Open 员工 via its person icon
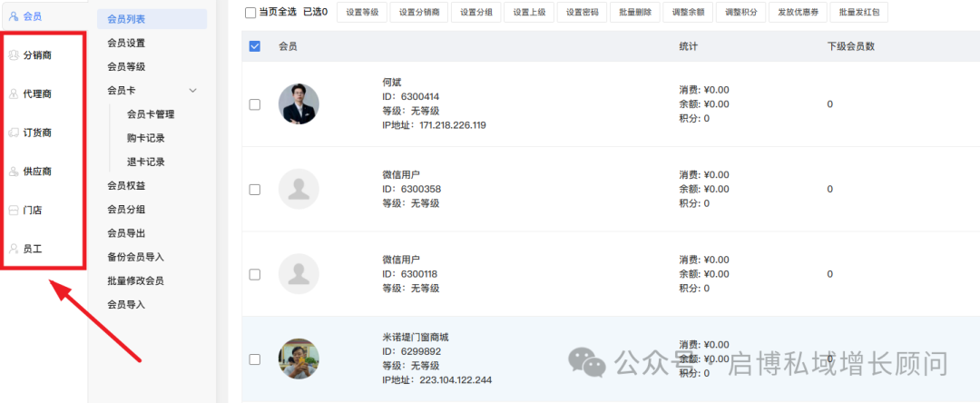980x403 pixels. tap(14, 248)
